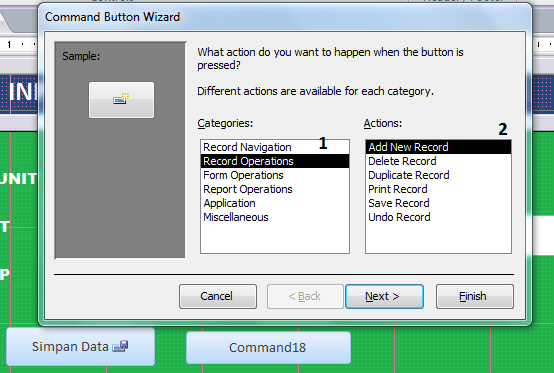Pick Undo Record action
Viewport: 554px width, 373px height.
pos(438,217)
